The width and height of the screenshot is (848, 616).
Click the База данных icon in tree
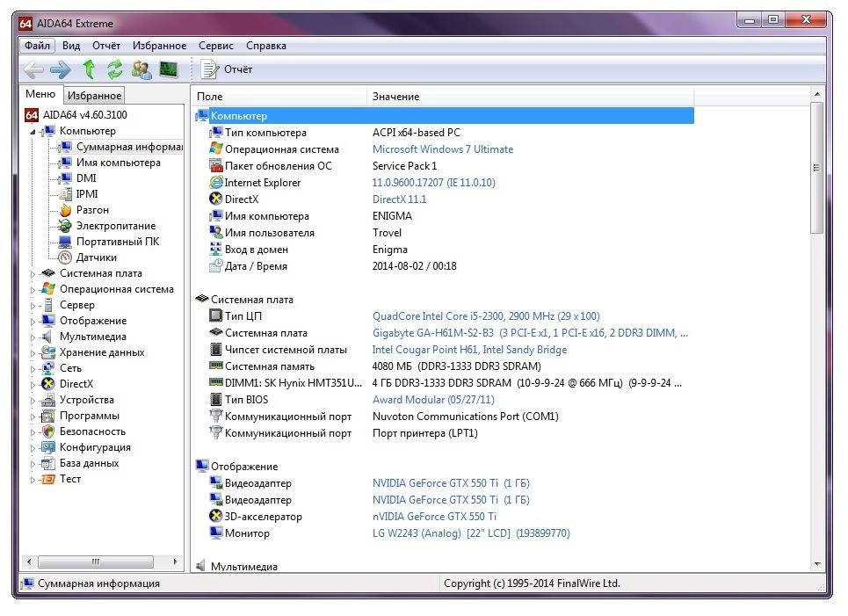pyautogui.click(x=48, y=463)
